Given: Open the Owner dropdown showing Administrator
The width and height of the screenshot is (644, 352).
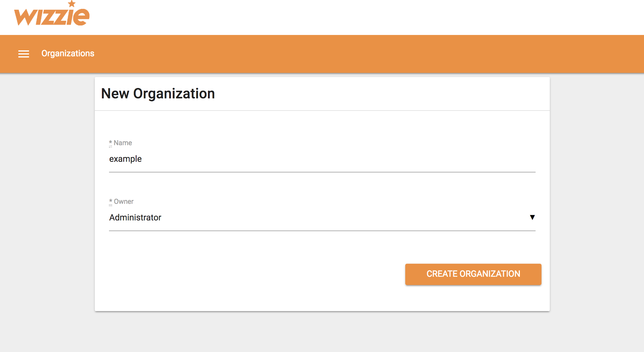Looking at the screenshot, I should 322,218.
